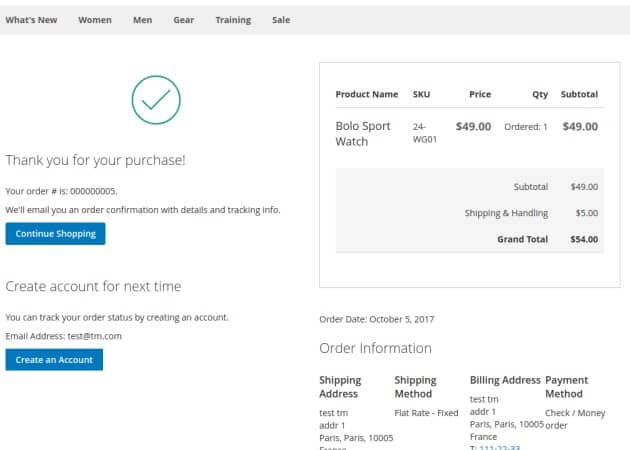This screenshot has width=630, height=450.
Task: Click the Bolo Sport Watch product name
Action: point(362,134)
